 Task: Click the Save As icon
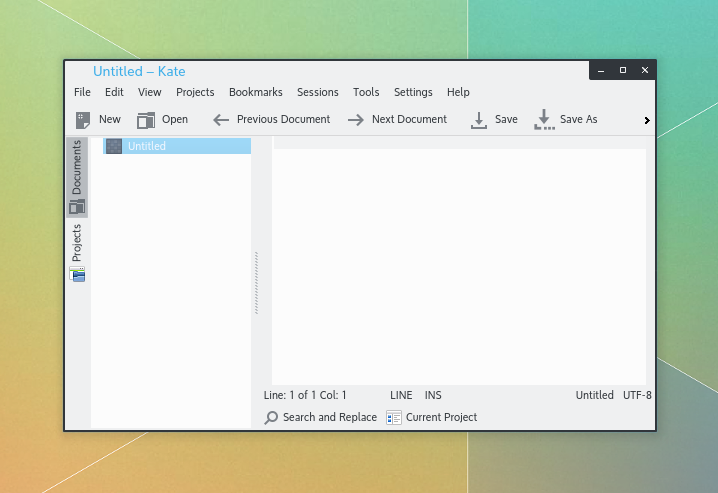click(544, 119)
